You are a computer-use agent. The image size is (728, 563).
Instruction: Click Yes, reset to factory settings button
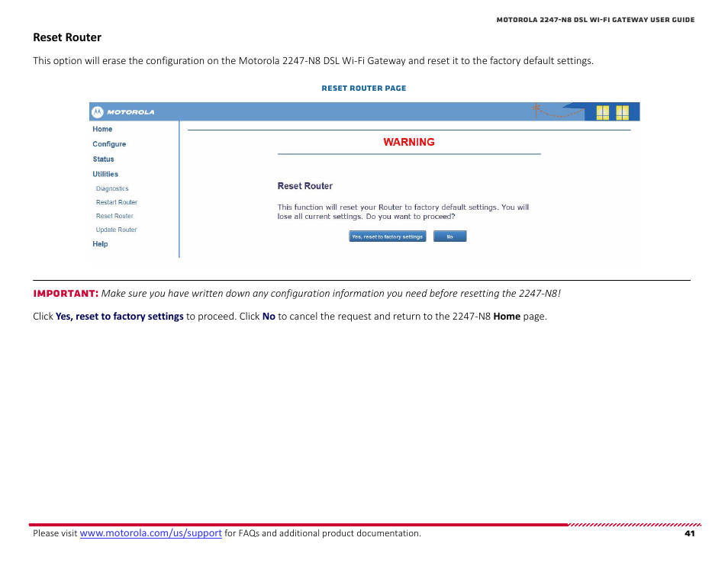[387, 236]
